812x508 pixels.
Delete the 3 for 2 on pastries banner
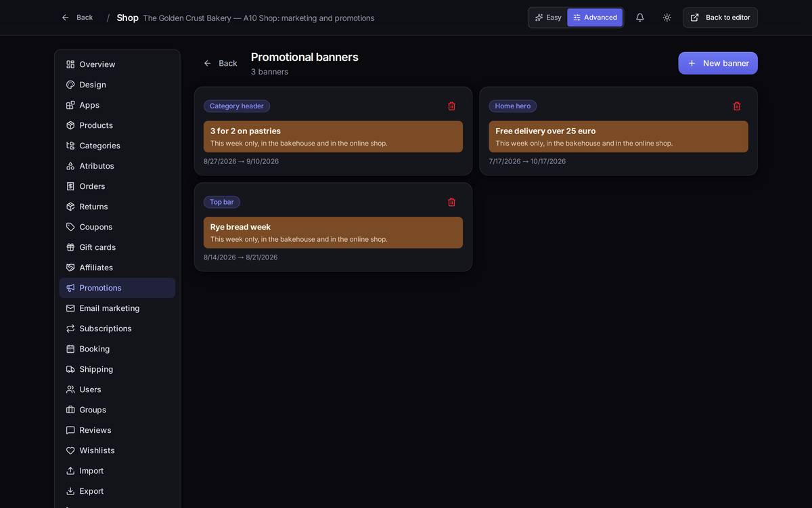coord(452,106)
